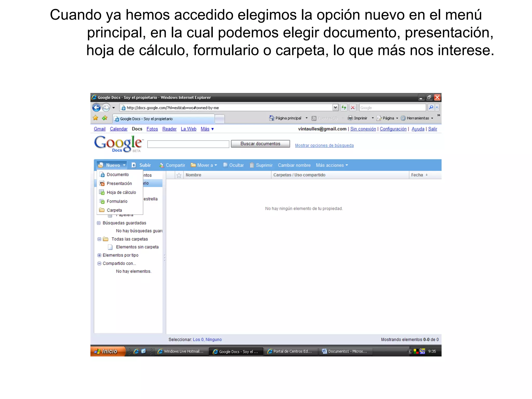This screenshot has width=532, height=399.
Task: Choose Presentación from the Nuevo menu
Action: click(120, 183)
